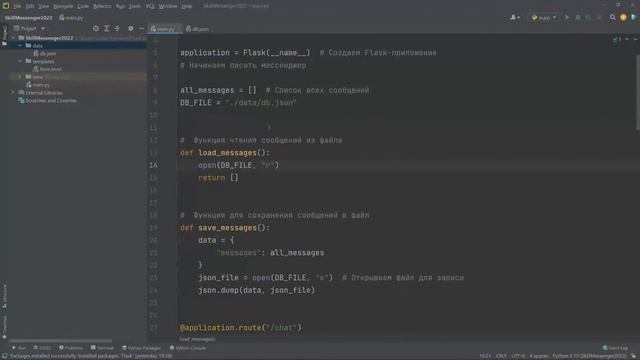
Task: Open the VCS menu
Action: [x=150, y=6]
